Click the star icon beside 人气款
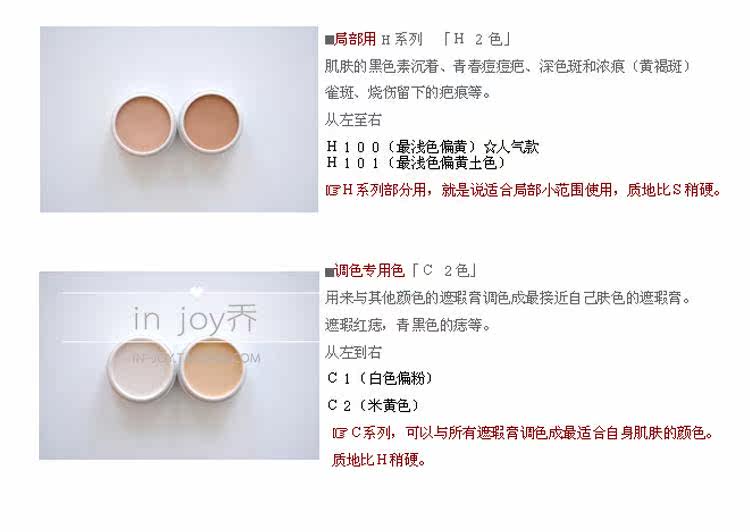750x532 pixels. point(489,146)
